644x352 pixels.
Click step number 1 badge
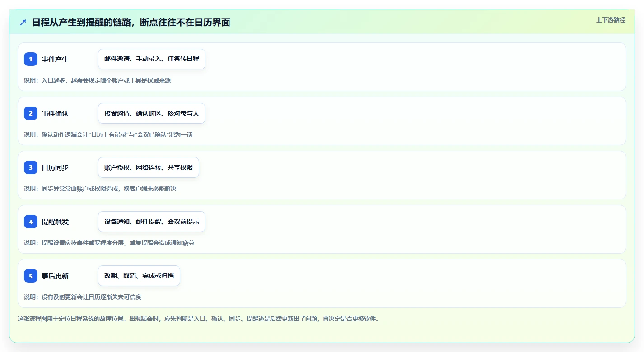[31, 59]
